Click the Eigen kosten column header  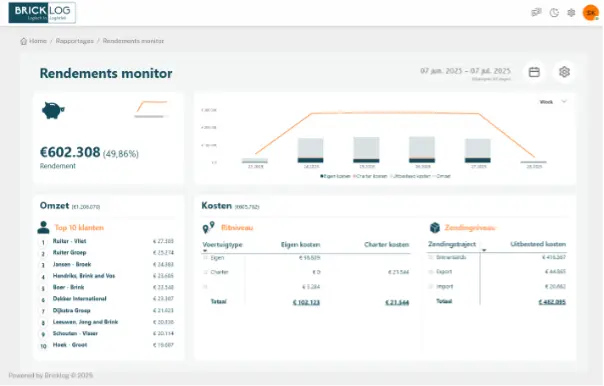[x=300, y=245]
